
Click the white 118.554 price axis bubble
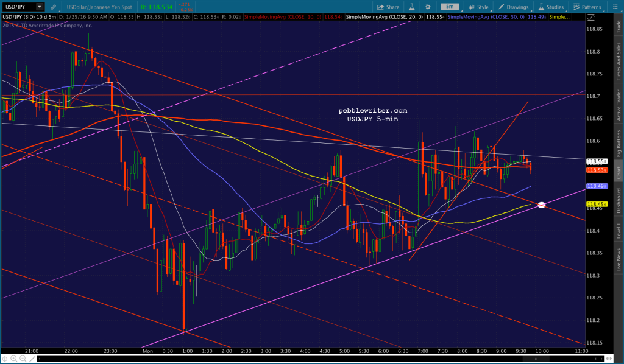[597, 161]
